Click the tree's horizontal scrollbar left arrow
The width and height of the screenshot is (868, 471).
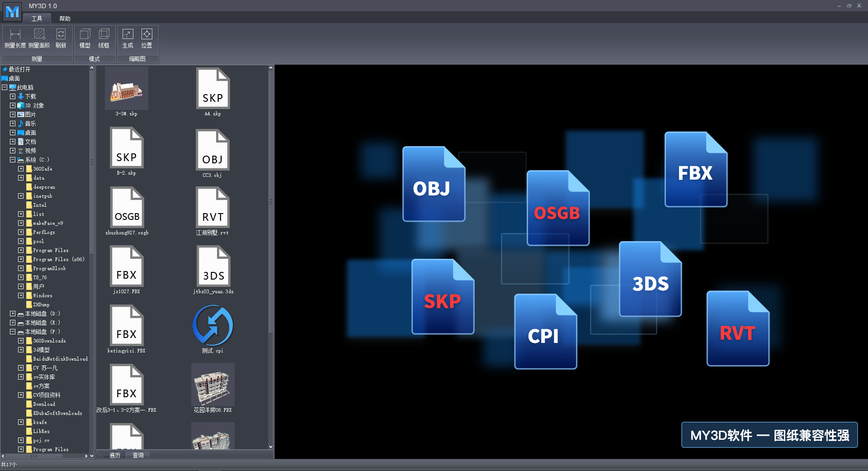(x=3, y=456)
